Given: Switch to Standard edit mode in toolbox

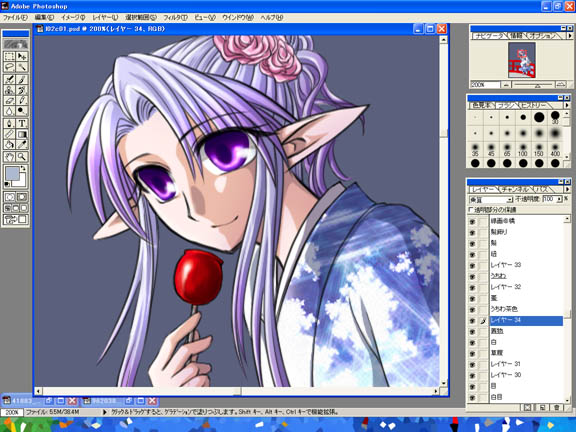Looking at the screenshot, I should (x=10, y=197).
